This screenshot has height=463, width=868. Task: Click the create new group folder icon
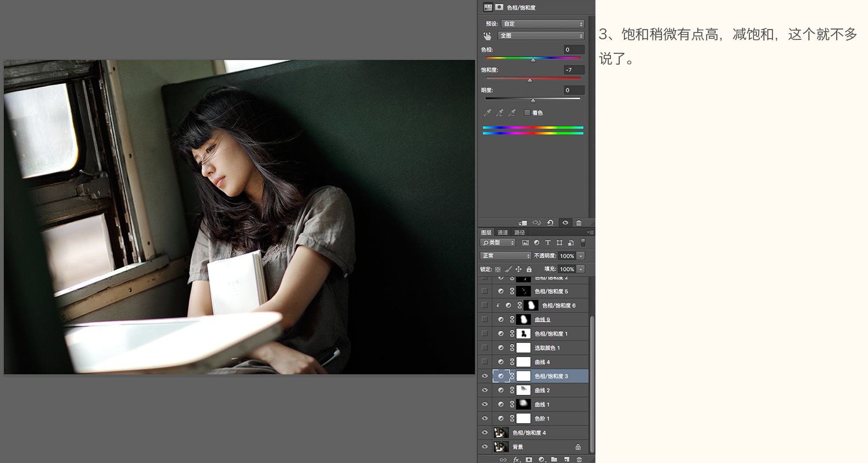(554, 459)
